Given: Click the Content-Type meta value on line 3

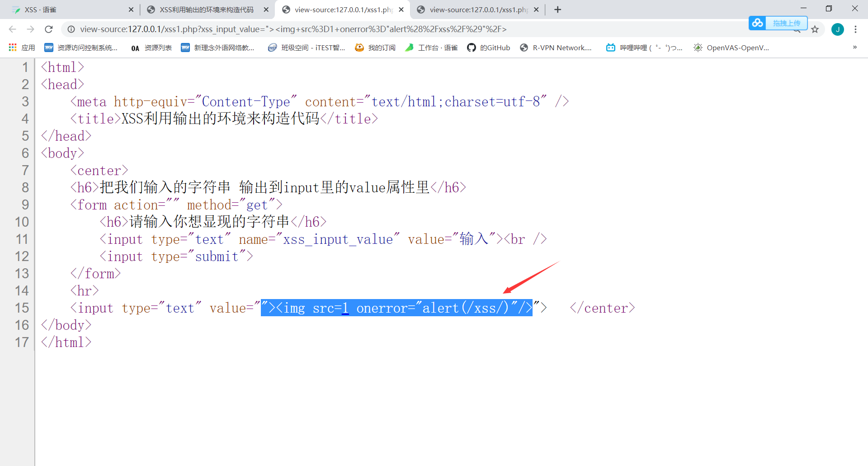Looking at the screenshot, I should click(x=245, y=102).
